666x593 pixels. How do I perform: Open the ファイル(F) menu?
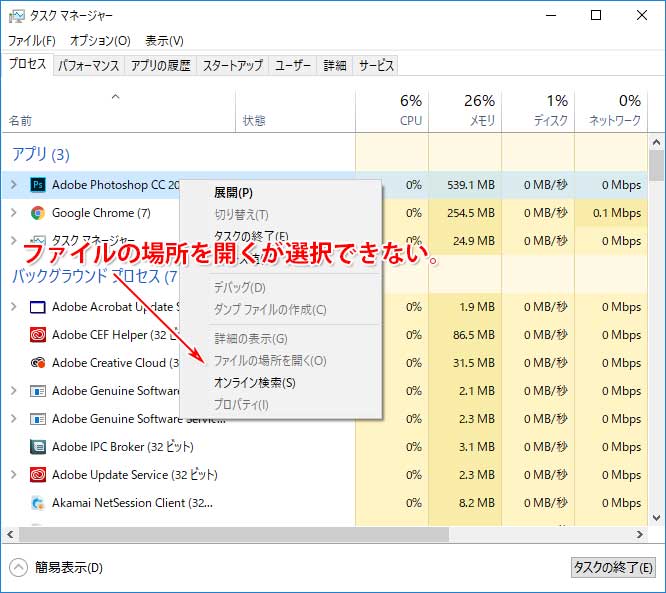(32, 41)
